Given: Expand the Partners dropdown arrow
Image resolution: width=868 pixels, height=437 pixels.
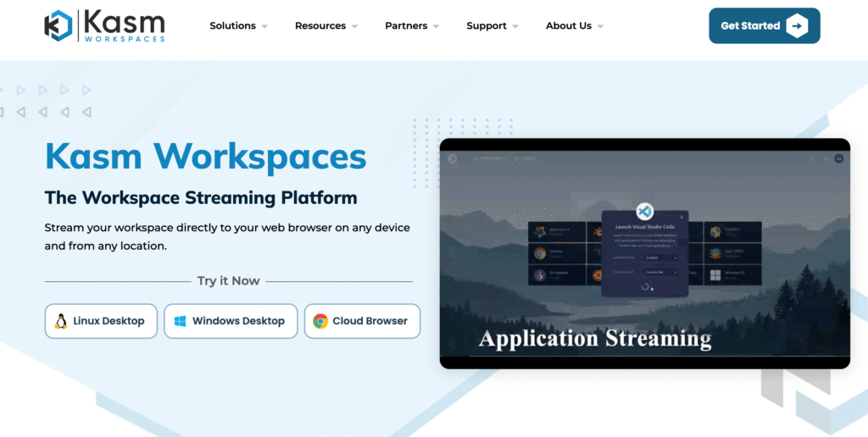Looking at the screenshot, I should 436,26.
